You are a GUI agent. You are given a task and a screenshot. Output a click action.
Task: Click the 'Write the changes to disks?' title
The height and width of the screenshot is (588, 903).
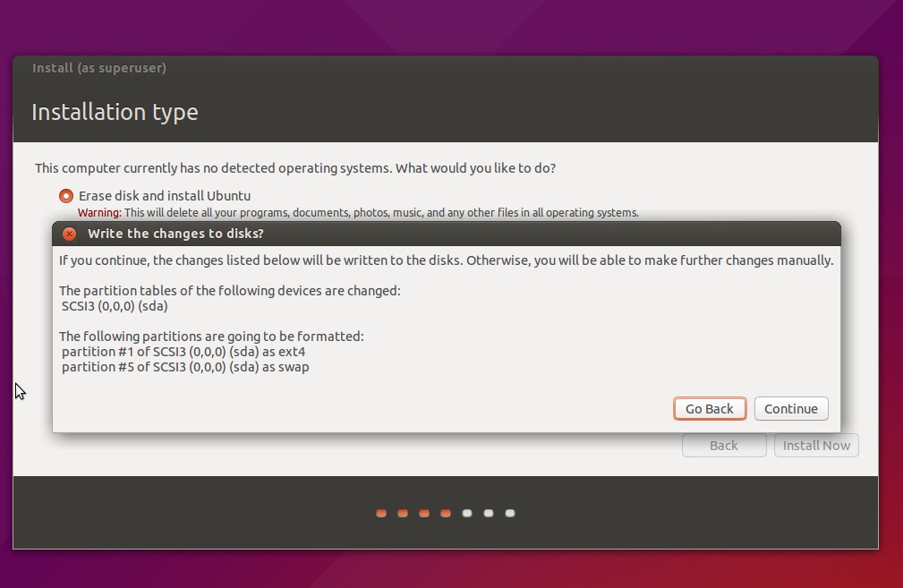(x=175, y=234)
